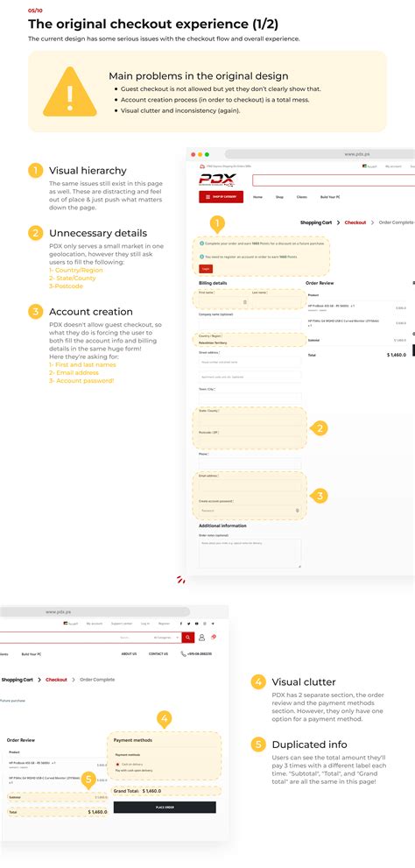Click the Order notes text area

coord(250,553)
